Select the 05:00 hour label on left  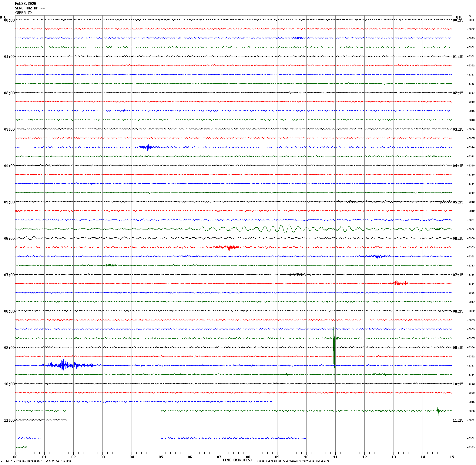tap(9, 202)
